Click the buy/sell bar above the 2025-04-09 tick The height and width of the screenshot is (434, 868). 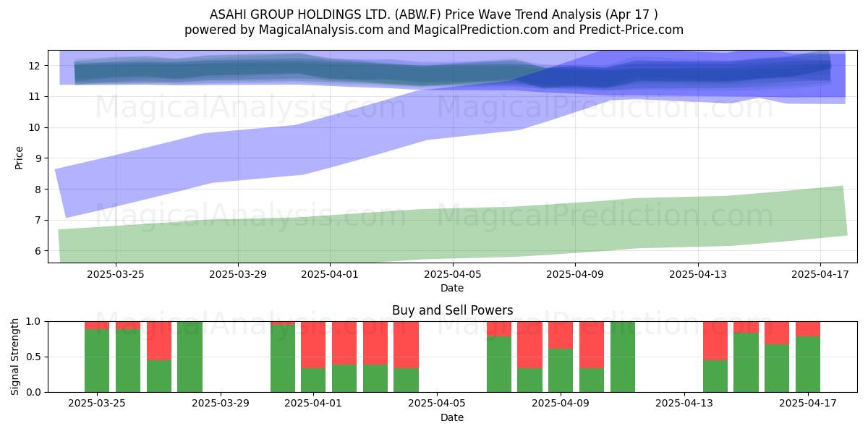coord(561,357)
